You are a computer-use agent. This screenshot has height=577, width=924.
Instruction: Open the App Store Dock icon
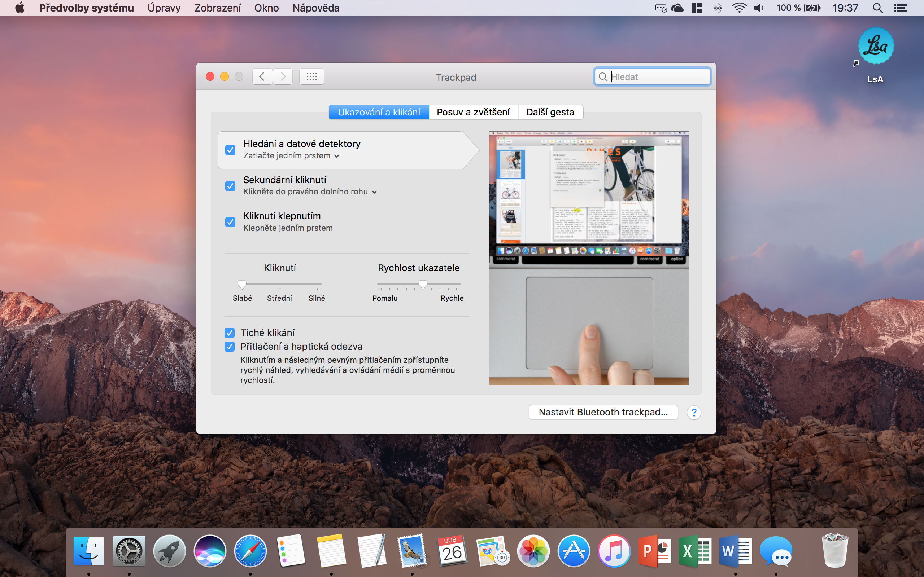click(x=574, y=551)
